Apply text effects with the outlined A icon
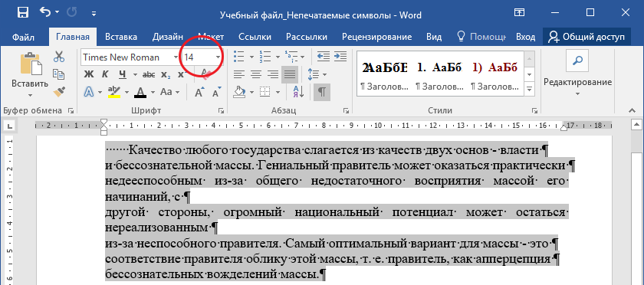 click(89, 92)
